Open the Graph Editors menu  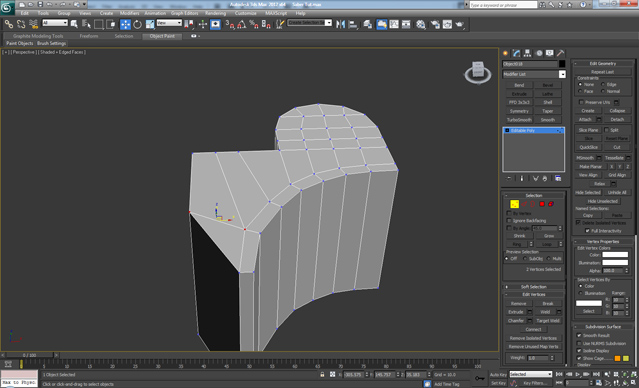tap(184, 13)
